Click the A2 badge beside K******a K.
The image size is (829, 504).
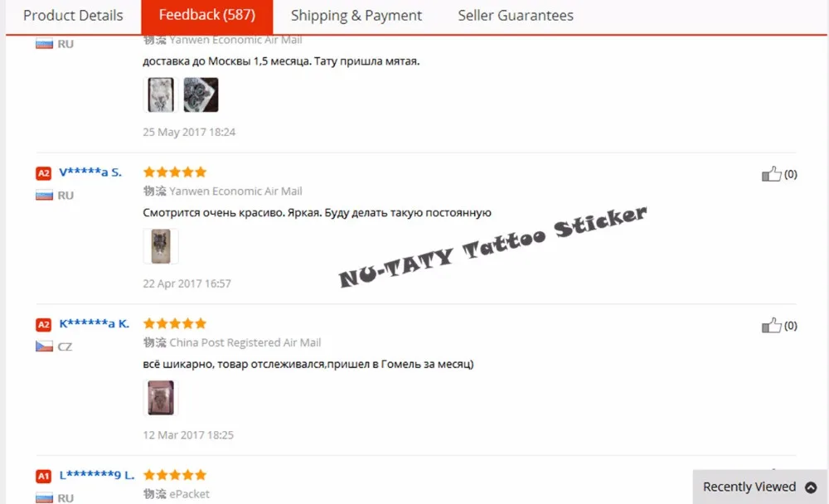tap(43, 324)
